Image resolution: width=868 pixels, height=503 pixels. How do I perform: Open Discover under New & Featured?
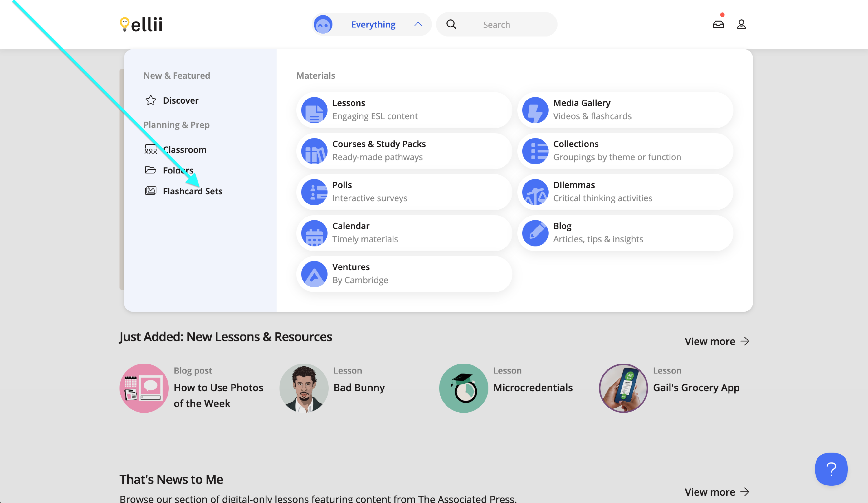[x=181, y=100]
